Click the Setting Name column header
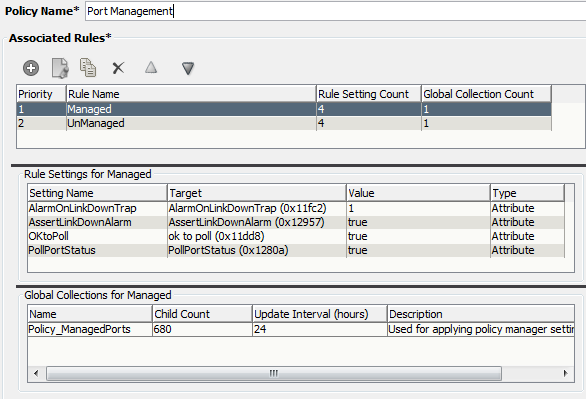Image resolution: width=586 pixels, height=399 pixels. click(x=97, y=193)
